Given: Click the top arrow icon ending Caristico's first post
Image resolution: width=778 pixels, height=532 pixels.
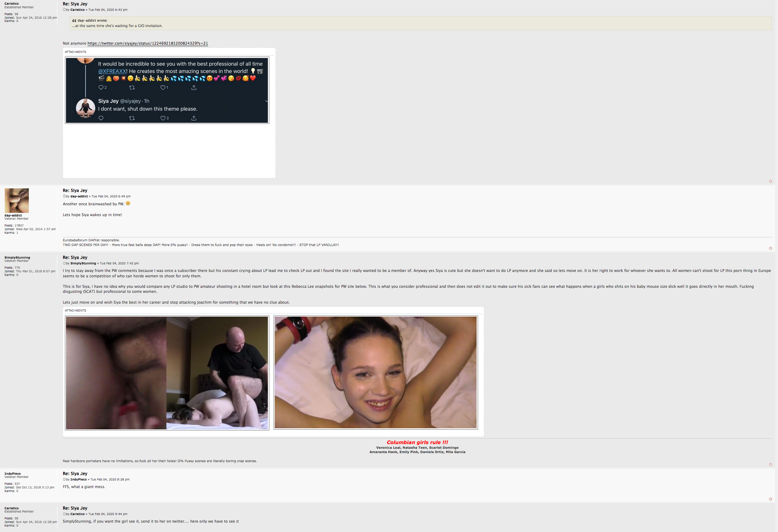Looking at the screenshot, I should 770,181.
